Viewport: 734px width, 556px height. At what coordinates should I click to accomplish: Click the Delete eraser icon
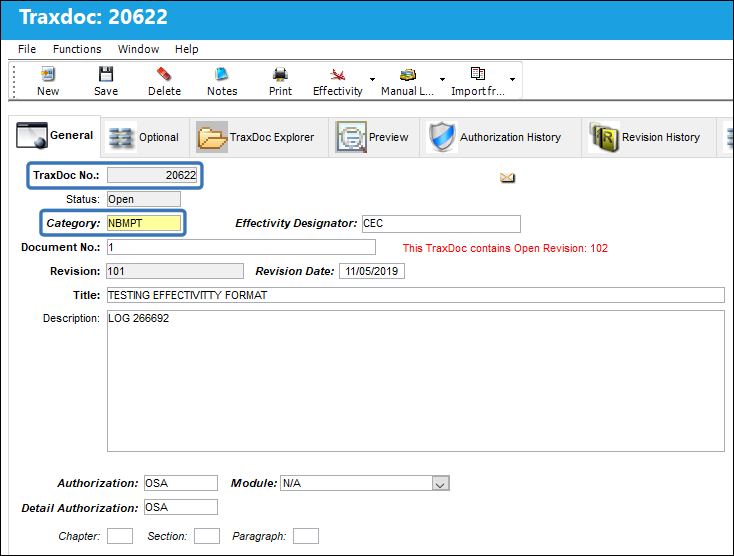point(164,74)
